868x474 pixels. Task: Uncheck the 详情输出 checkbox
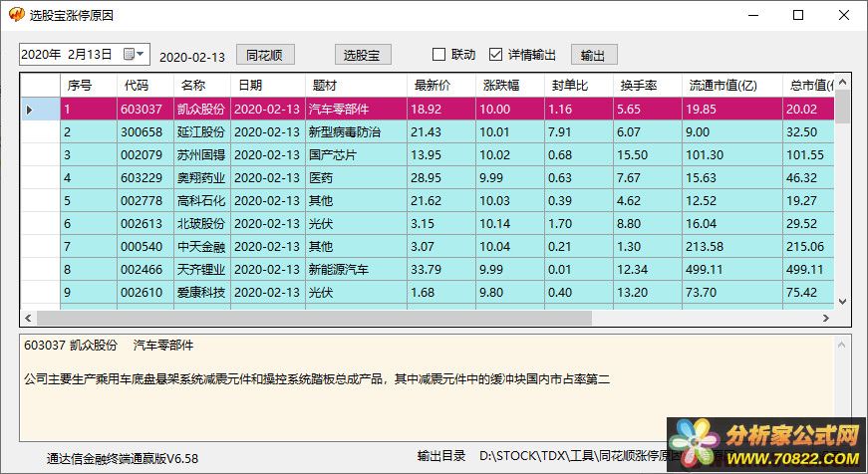point(496,54)
